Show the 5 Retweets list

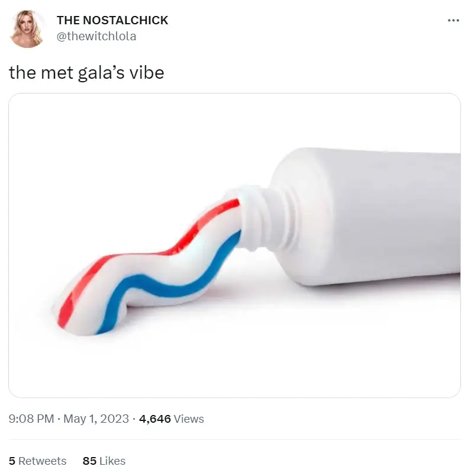coord(38,461)
